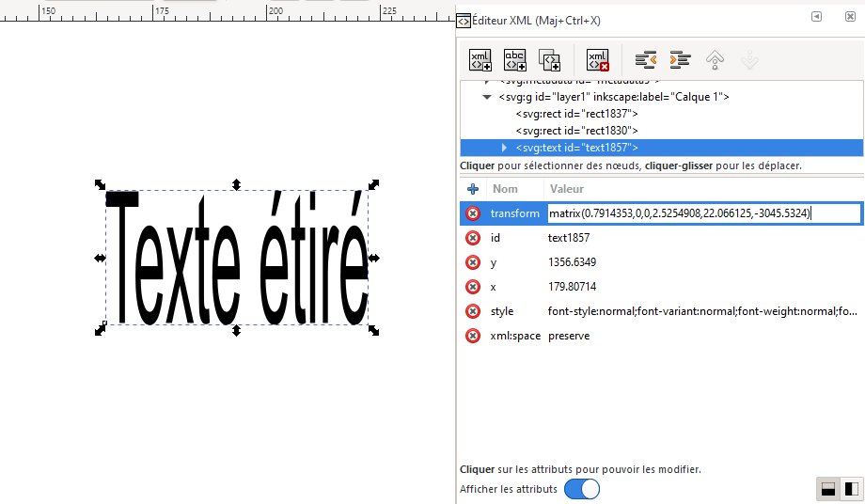Image resolution: width=865 pixels, height=504 pixels.
Task: Click the bottom-left scale handle of selection
Action: pos(100,330)
